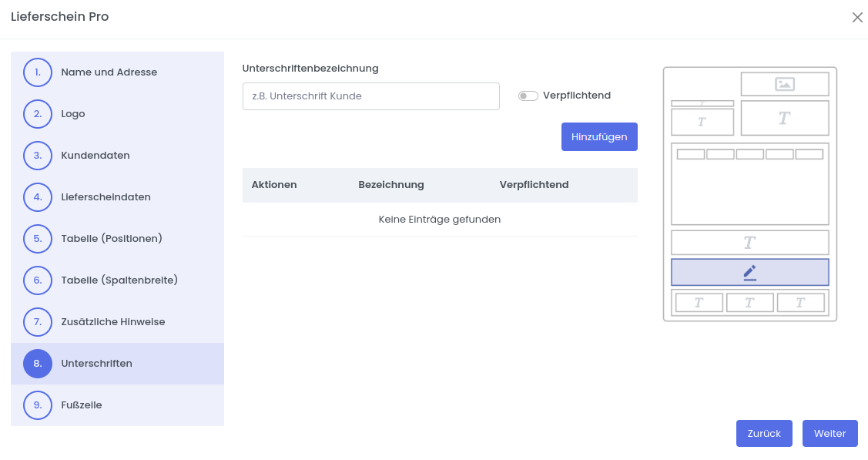Click the step 9 circle icon
Screen dimensions: 868x460
click(x=38, y=405)
